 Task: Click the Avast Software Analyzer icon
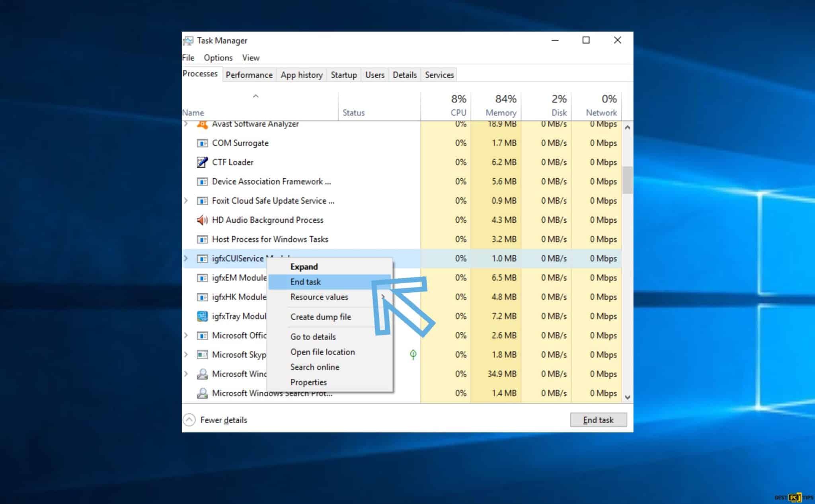coord(202,125)
